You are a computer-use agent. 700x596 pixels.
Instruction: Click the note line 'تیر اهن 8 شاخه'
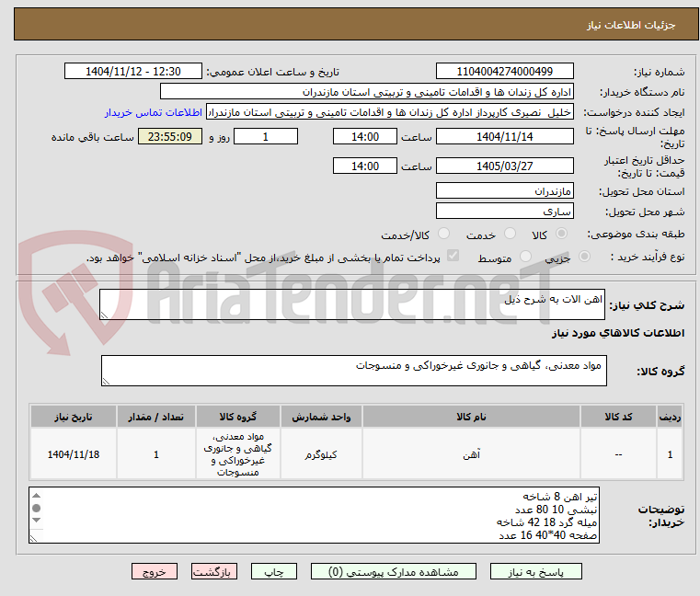[560, 497]
